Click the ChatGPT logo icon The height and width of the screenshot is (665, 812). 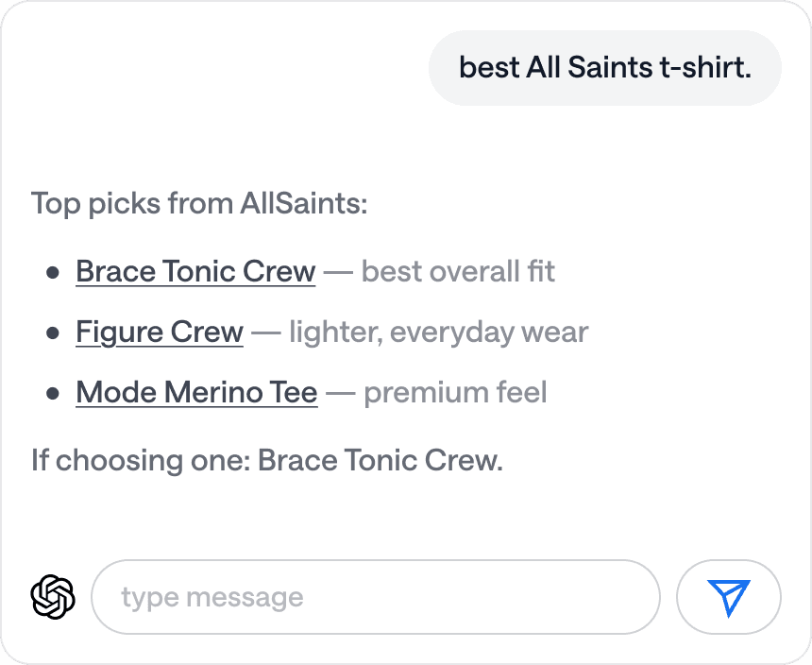coord(53,597)
